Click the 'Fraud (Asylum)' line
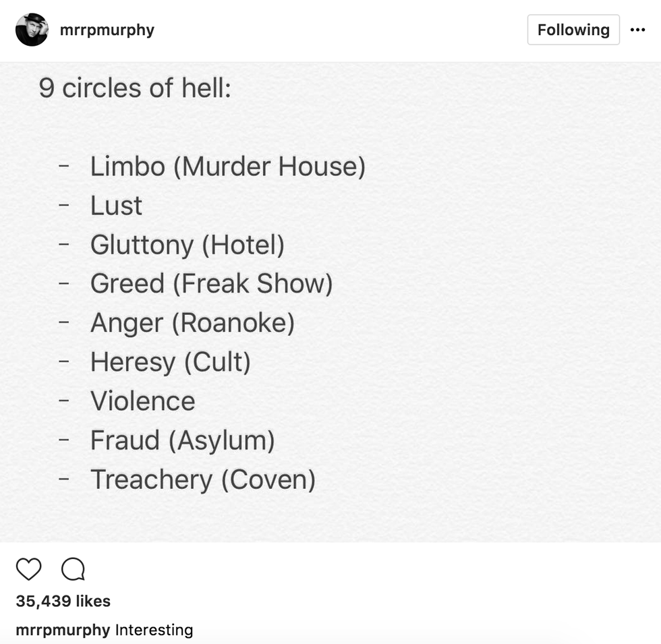 click(182, 440)
